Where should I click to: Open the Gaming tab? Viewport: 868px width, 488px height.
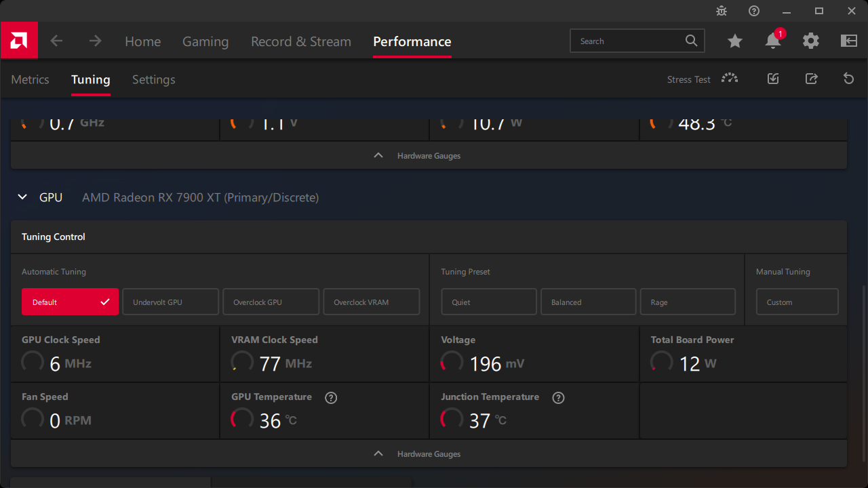pos(205,41)
